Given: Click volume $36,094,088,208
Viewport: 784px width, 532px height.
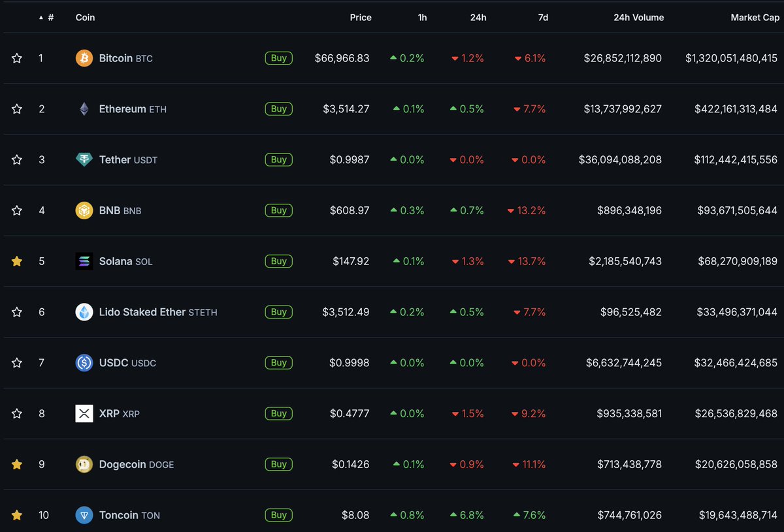Looking at the screenshot, I should pyautogui.click(x=620, y=159).
